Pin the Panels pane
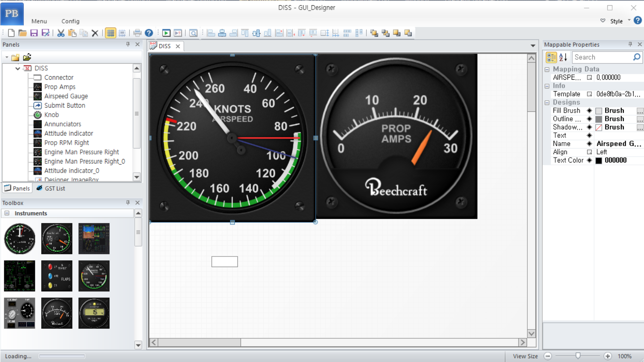This screenshot has width=644, height=362. [128, 44]
